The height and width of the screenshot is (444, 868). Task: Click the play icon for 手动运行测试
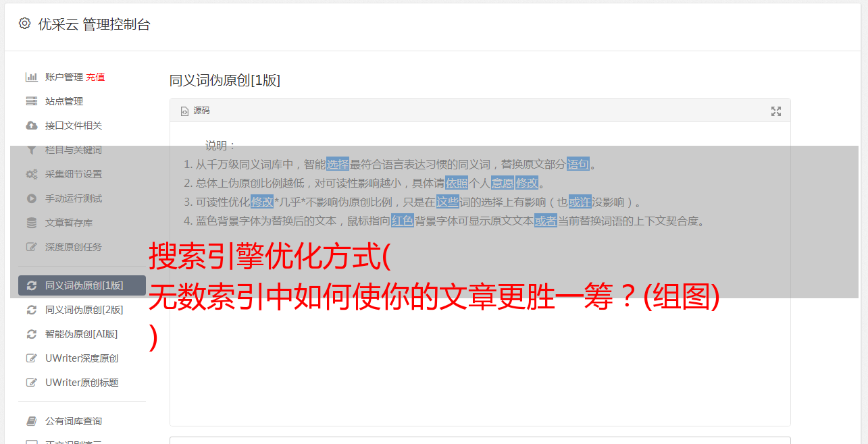click(31, 198)
